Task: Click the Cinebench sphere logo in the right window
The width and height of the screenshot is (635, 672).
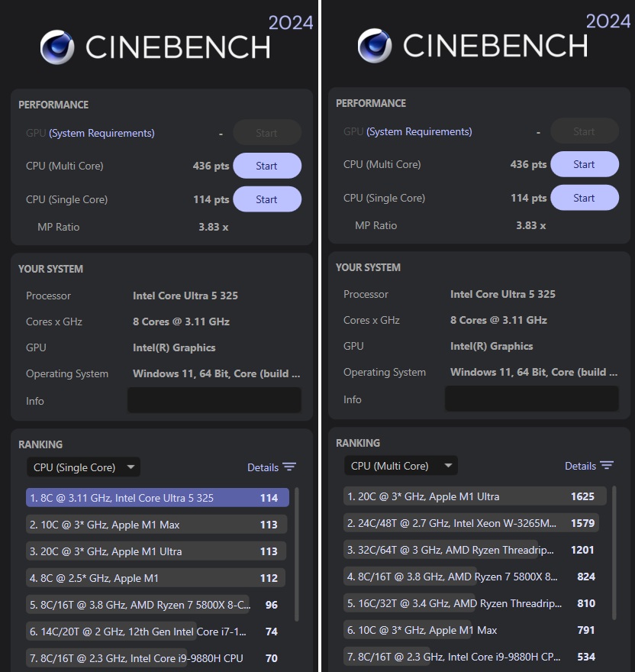Action: click(375, 46)
